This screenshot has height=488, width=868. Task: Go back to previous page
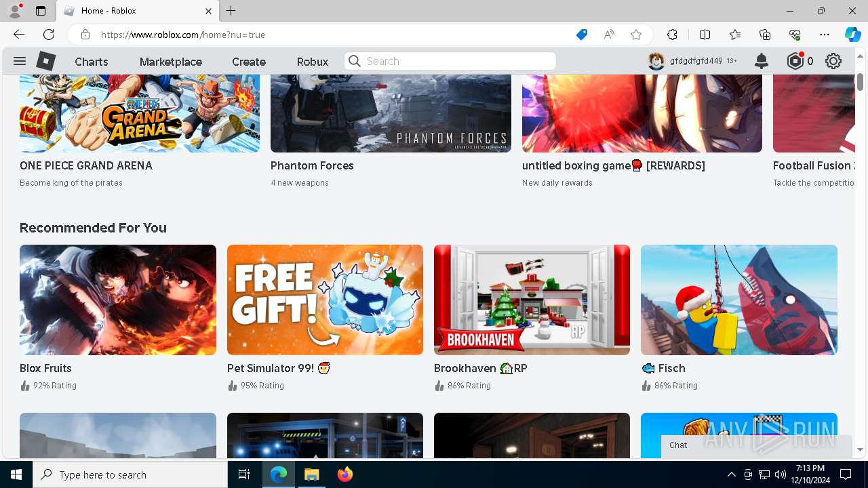19,35
